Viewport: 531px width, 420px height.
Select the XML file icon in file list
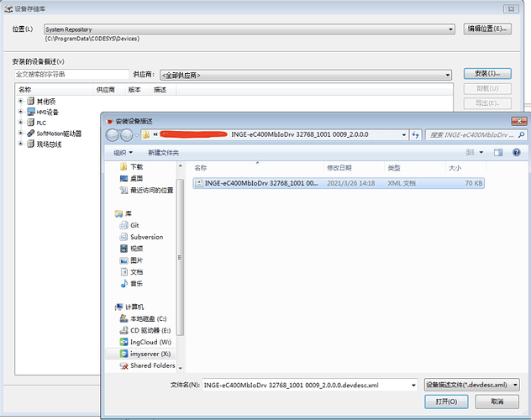coord(199,183)
